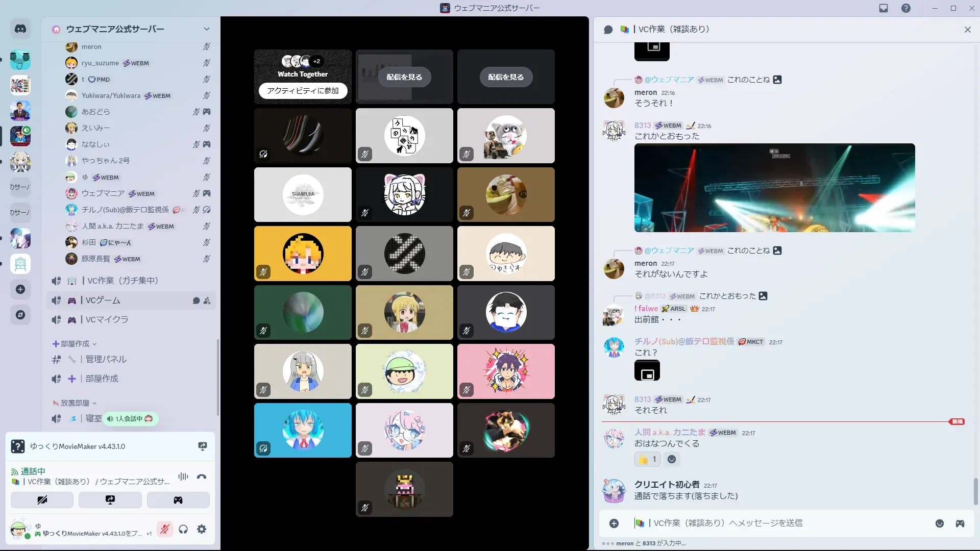The height and width of the screenshot is (551, 980).
Task: Collapse the 放置部屋 category
Action: click(75, 403)
